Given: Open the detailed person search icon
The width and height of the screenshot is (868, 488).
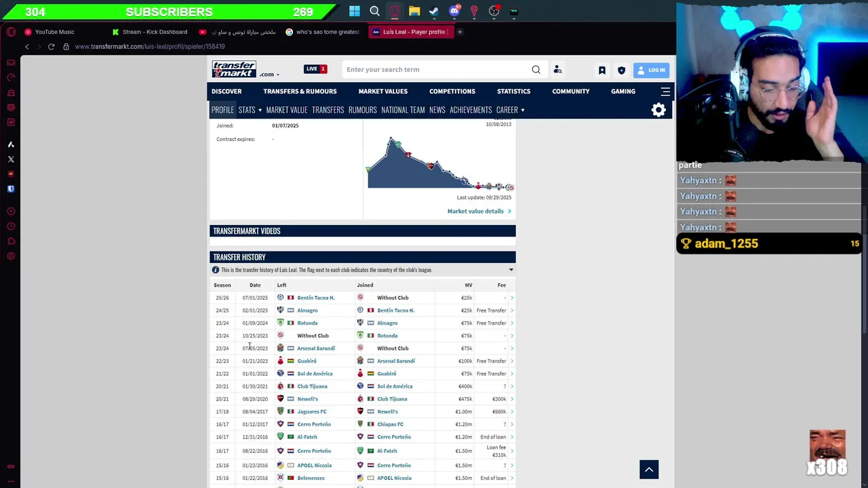Looking at the screenshot, I should pos(557,69).
